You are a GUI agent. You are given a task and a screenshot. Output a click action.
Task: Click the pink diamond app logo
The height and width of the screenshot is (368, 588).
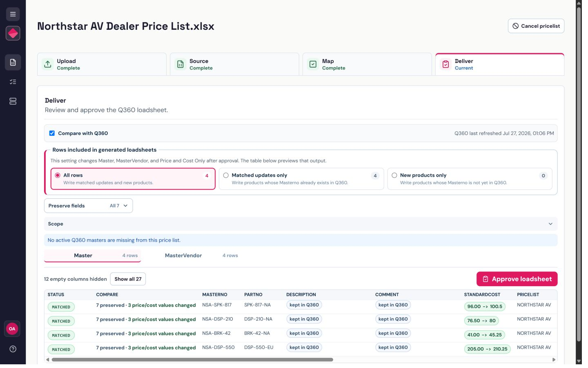point(13,33)
